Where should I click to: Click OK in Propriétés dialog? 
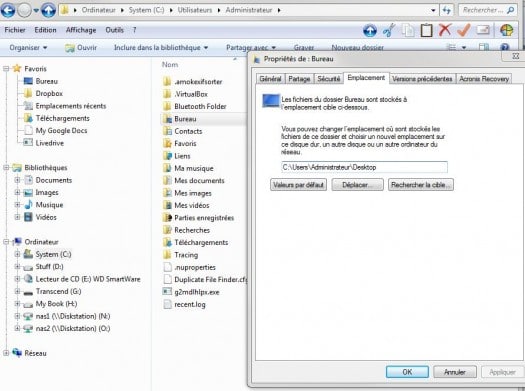coord(407,372)
